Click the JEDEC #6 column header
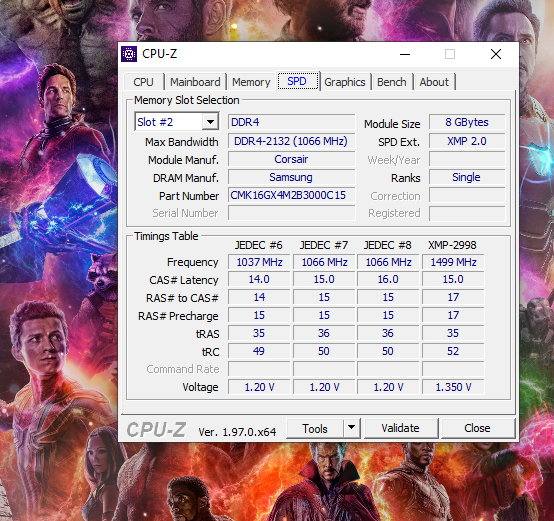 [x=259, y=245]
